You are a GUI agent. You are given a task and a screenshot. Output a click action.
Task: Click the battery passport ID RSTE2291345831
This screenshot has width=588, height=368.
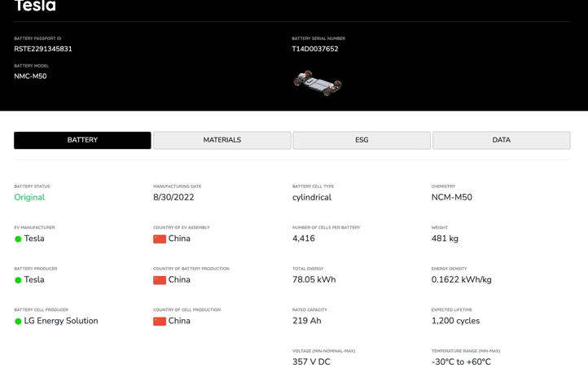tap(43, 49)
